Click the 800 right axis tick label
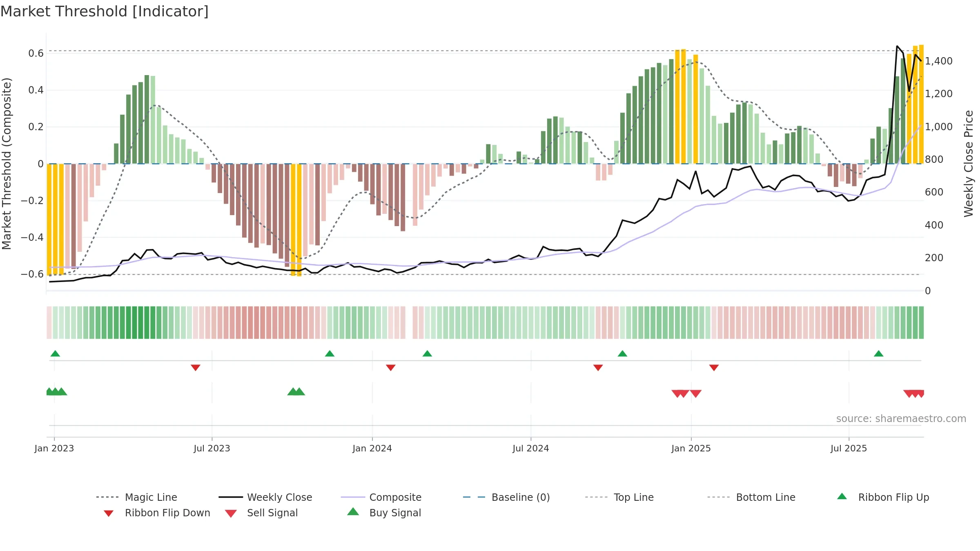The height and width of the screenshot is (551, 980). [x=934, y=160]
